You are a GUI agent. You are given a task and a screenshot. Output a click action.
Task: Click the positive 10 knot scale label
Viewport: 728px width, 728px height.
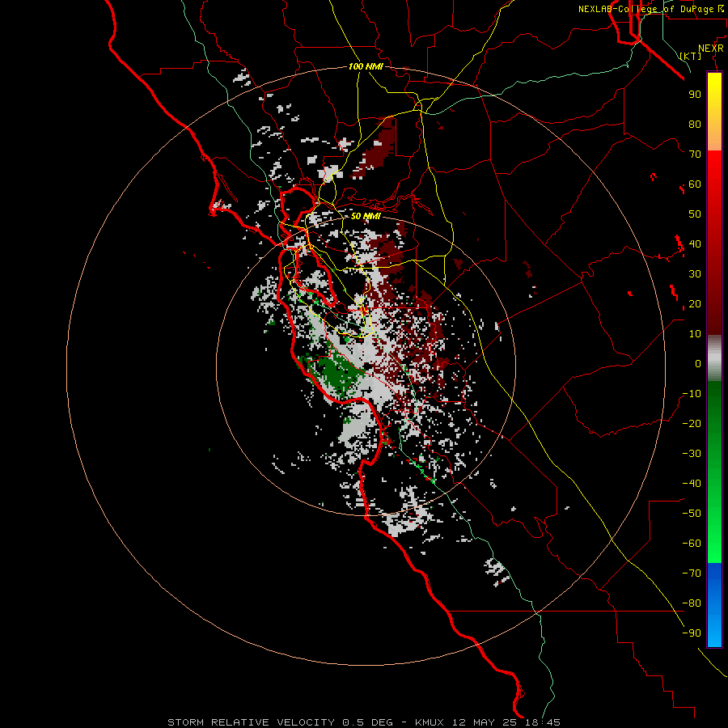695,334
